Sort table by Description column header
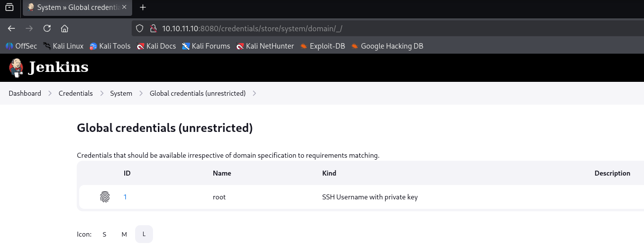 612,173
